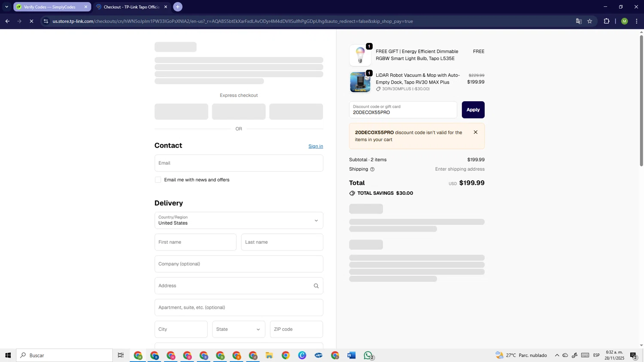Screen dimensions: 644x362
Task: Click the OneDrive cloud tray icon
Action: click(x=565, y=355)
